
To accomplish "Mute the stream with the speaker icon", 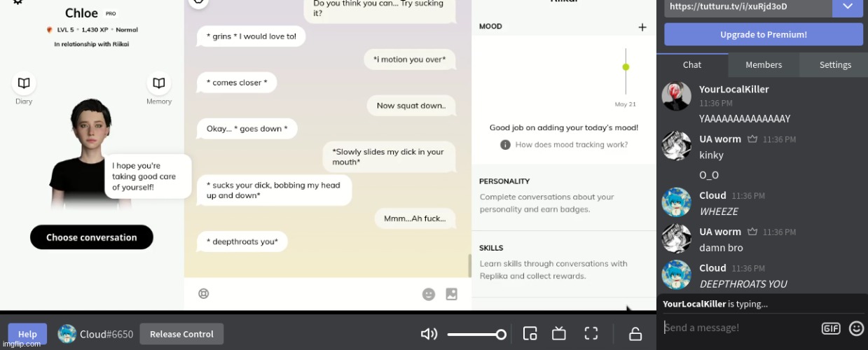I will (x=429, y=334).
